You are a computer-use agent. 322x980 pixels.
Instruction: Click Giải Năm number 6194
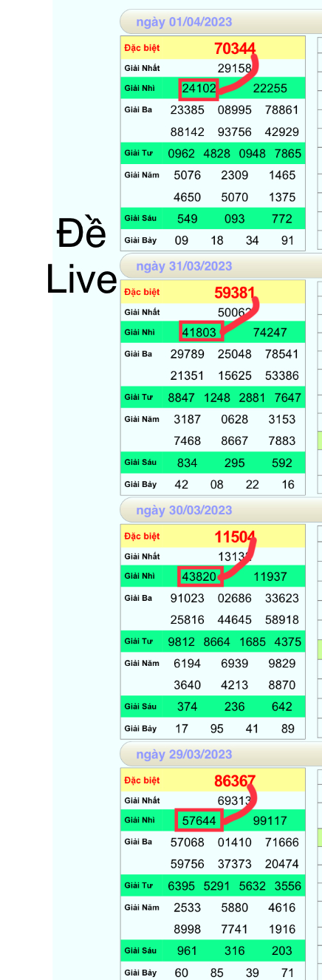[188, 664]
